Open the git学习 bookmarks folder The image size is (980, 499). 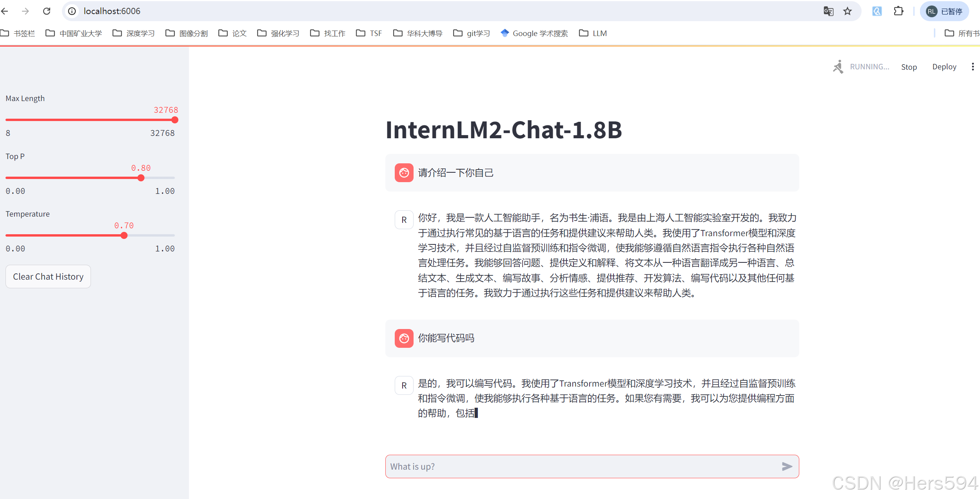(x=472, y=33)
